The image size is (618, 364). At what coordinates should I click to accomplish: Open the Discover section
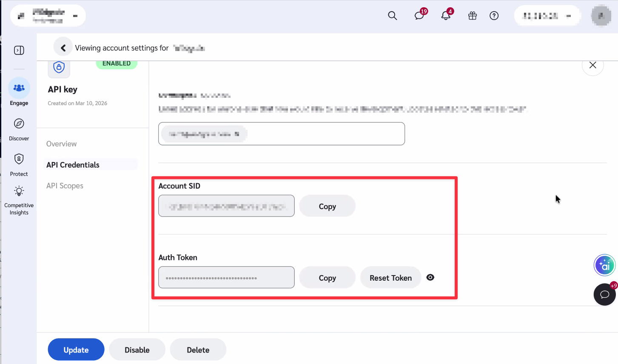(19, 130)
